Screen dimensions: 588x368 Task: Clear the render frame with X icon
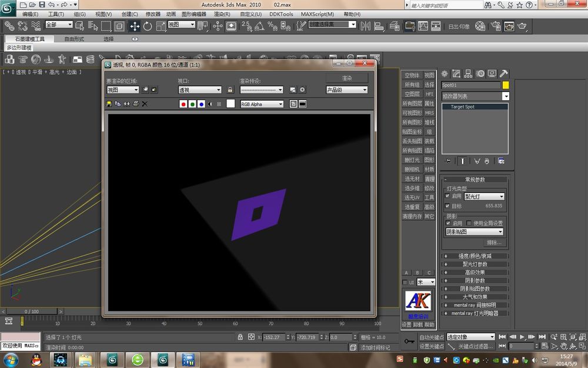point(145,104)
